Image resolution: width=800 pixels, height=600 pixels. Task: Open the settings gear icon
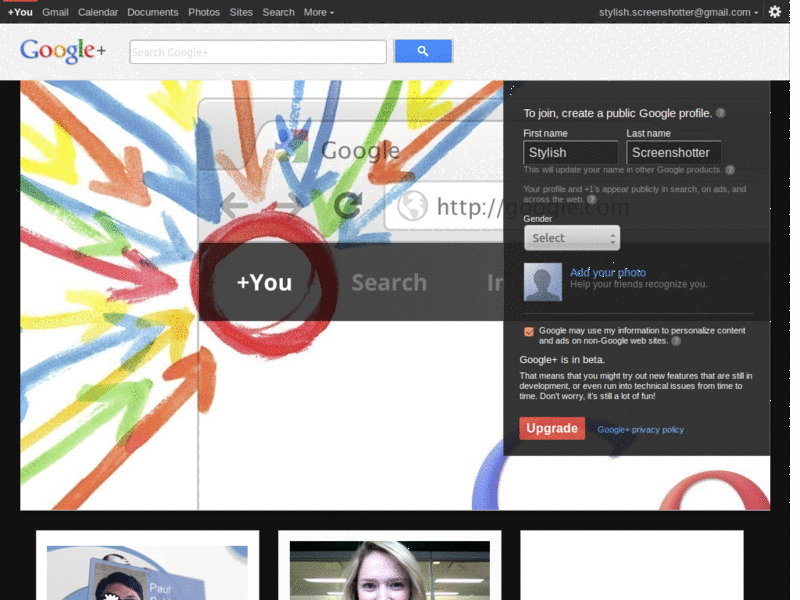pyautogui.click(x=774, y=12)
